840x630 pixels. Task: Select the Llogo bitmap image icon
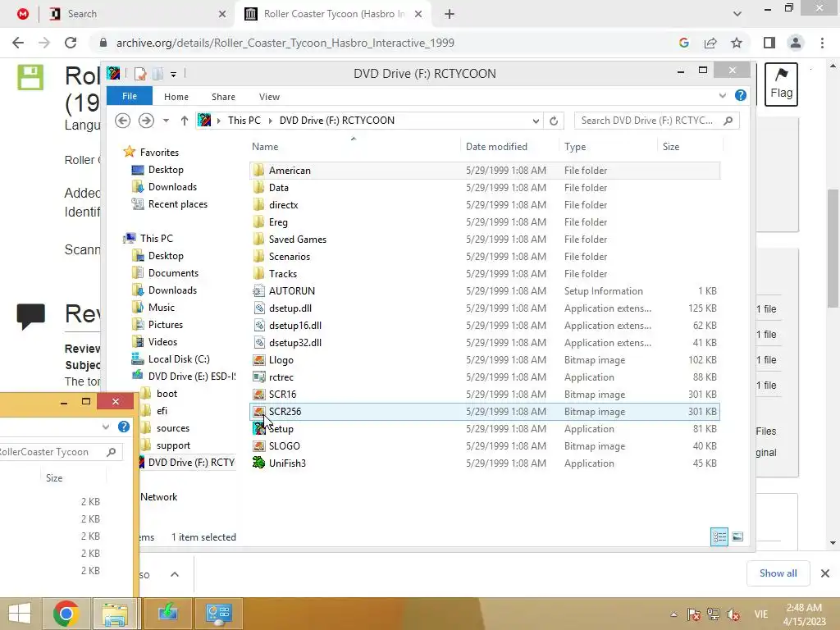pos(258,360)
